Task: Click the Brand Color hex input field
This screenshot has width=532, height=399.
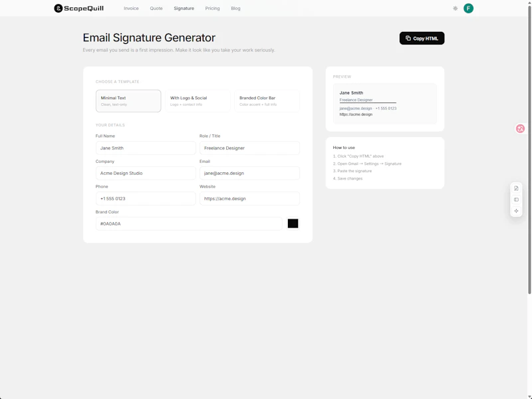Action: click(x=189, y=223)
